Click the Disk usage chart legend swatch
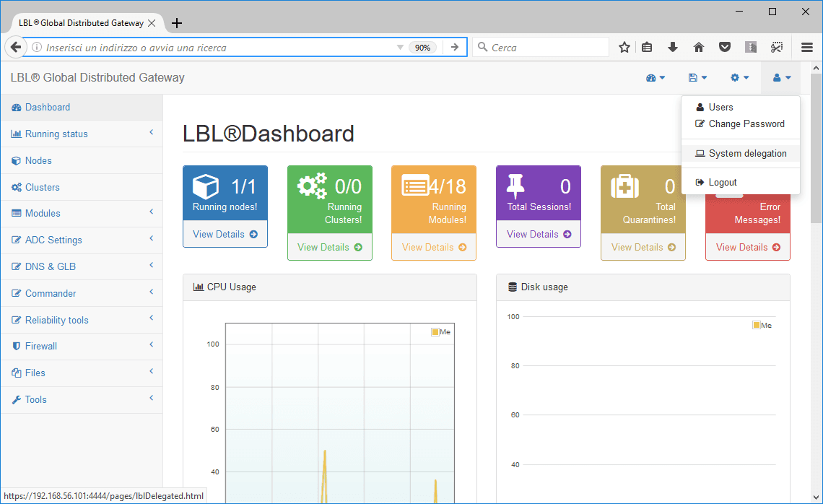Viewport: 823px width, 504px height. 757,325
